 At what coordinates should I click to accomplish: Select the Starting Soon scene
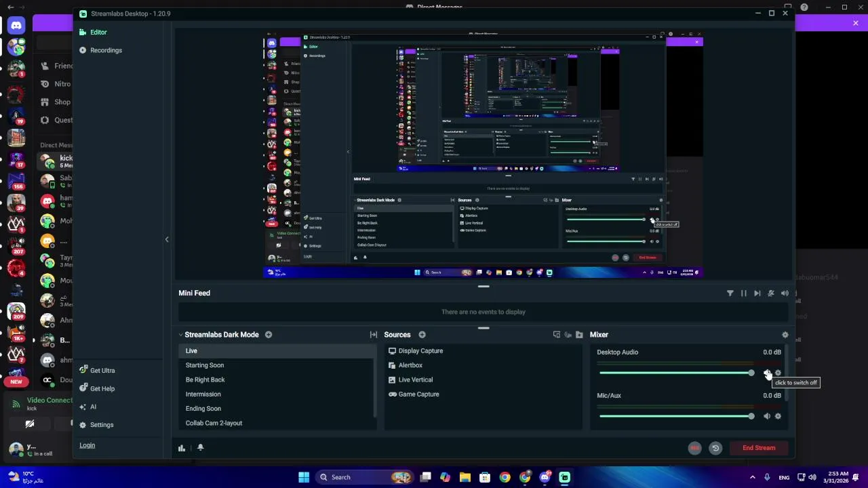[277, 365]
